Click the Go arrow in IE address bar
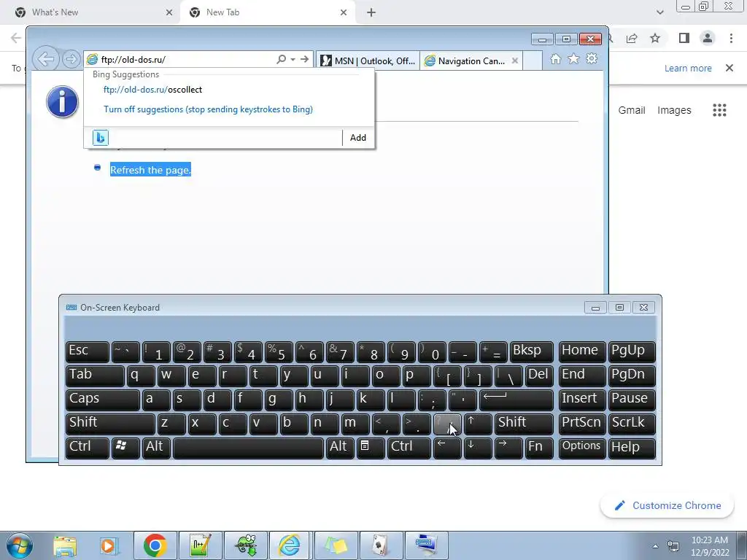 pos(305,59)
